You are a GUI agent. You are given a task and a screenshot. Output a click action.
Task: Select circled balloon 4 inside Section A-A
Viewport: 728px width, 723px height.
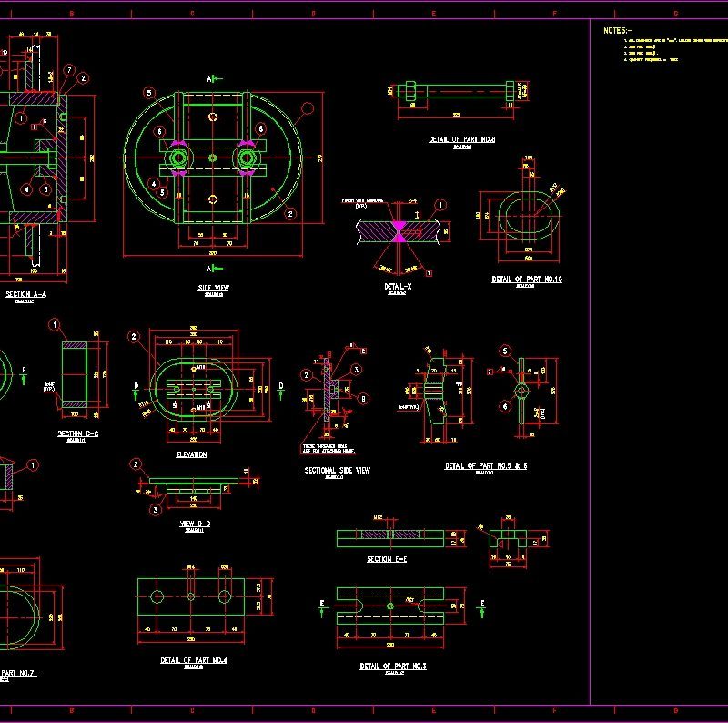click(x=25, y=189)
